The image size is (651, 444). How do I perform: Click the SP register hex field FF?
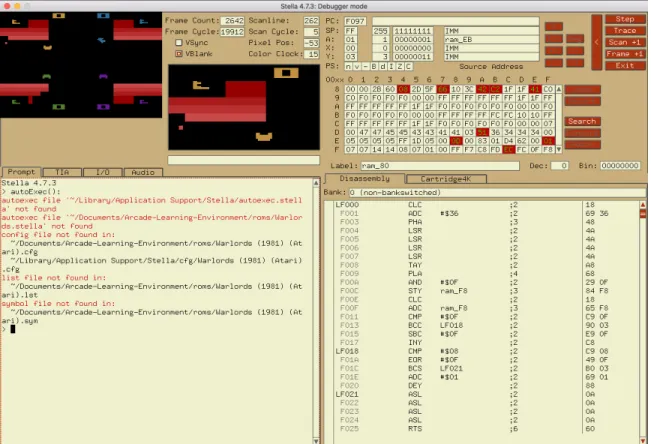pos(350,31)
